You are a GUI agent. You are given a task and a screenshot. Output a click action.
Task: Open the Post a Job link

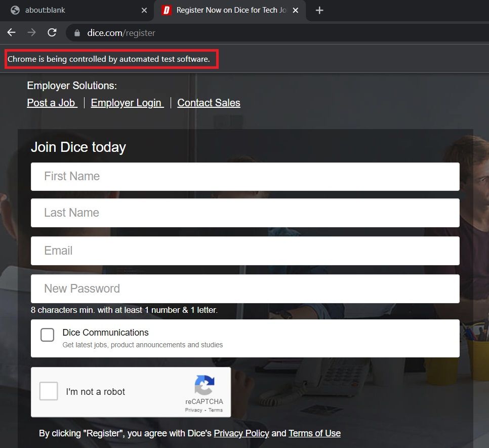coord(52,103)
